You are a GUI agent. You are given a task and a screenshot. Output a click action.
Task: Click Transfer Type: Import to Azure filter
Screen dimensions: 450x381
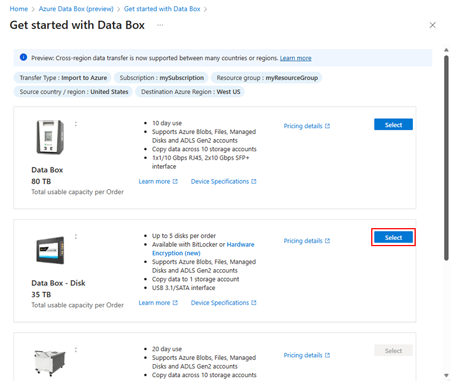tap(63, 78)
